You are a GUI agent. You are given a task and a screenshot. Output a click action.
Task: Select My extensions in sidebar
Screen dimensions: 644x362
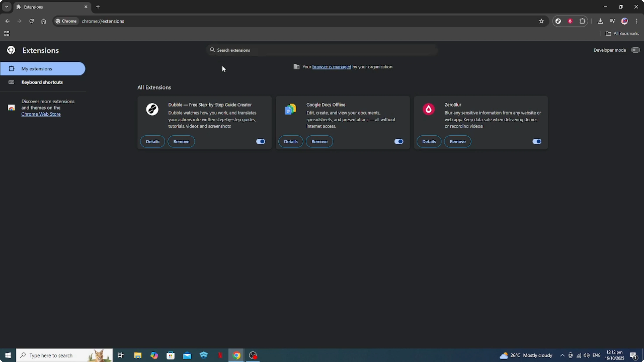(x=43, y=69)
